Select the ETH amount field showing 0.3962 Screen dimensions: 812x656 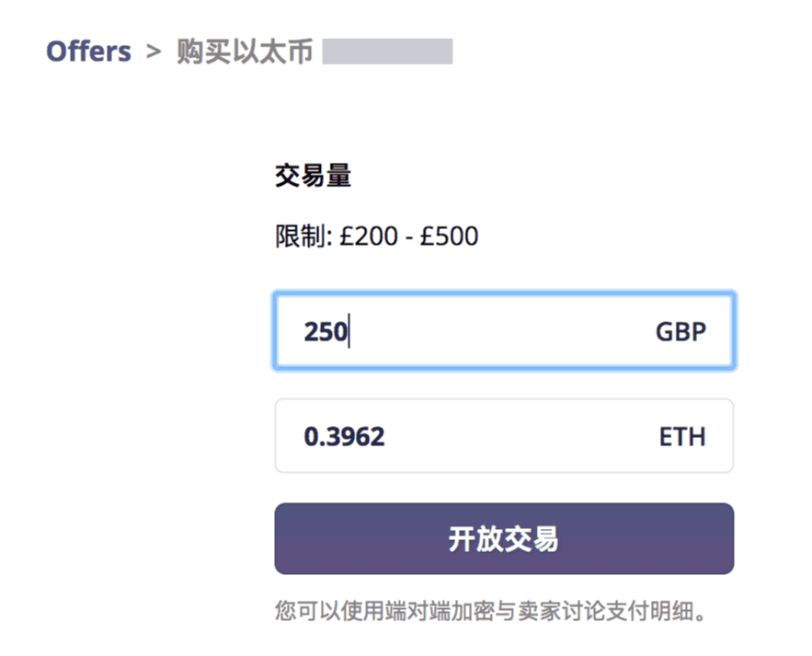click(x=503, y=436)
